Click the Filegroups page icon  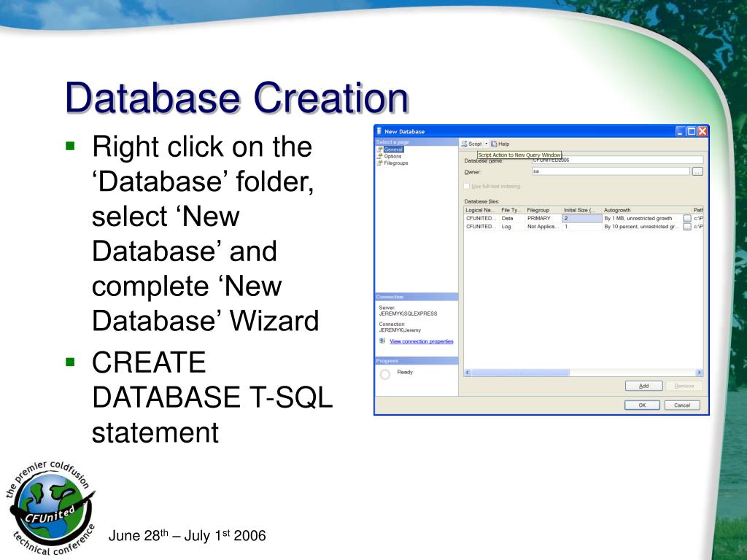(379, 163)
